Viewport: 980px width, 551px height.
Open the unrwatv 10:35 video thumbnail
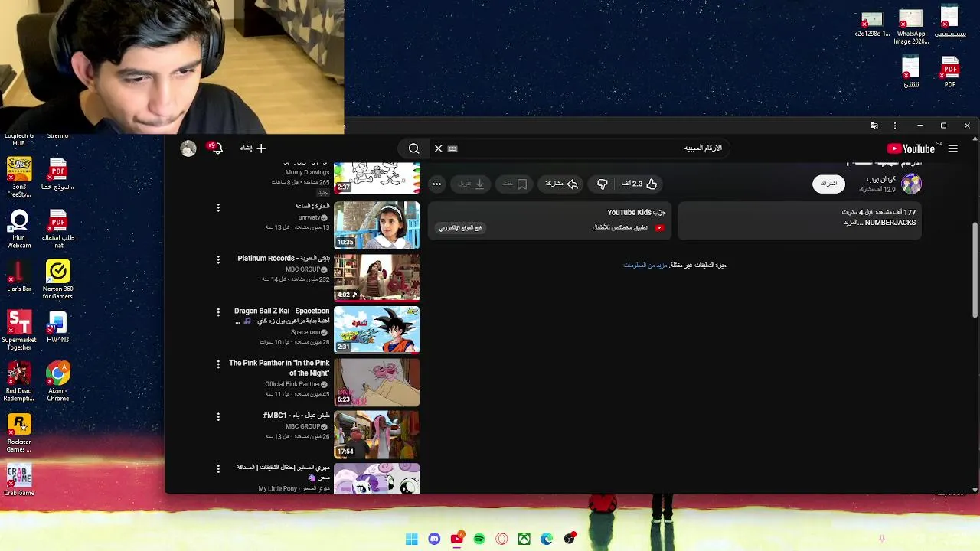(377, 225)
